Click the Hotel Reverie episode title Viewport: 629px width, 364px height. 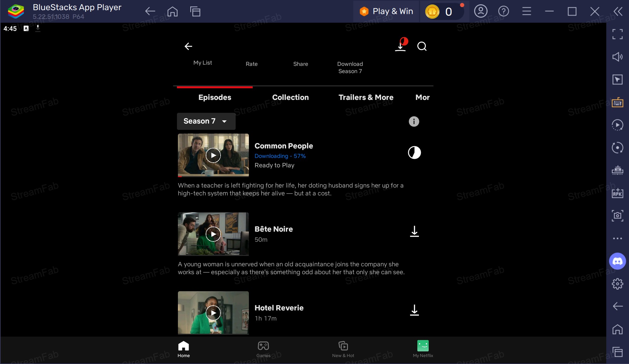click(279, 308)
